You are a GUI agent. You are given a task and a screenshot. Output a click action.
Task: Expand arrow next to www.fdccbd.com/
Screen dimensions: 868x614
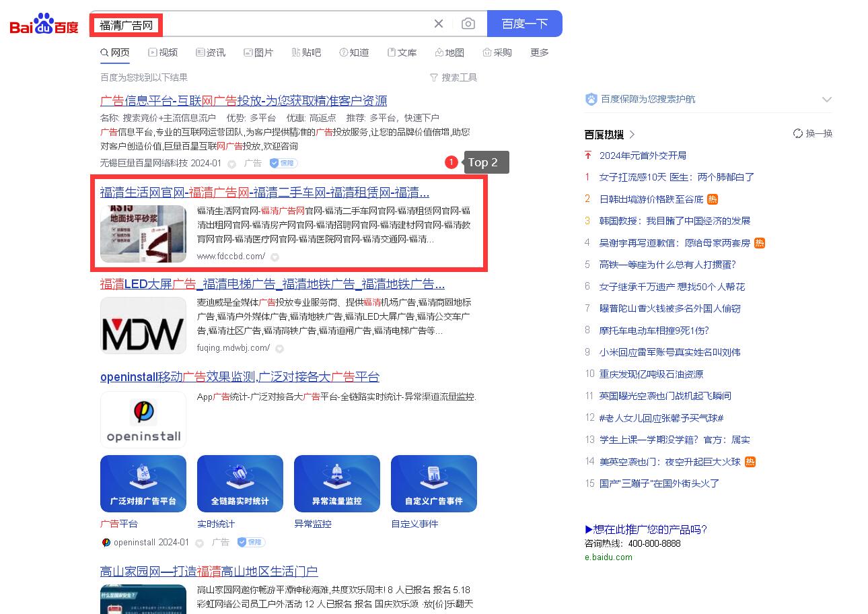[x=275, y=257]
